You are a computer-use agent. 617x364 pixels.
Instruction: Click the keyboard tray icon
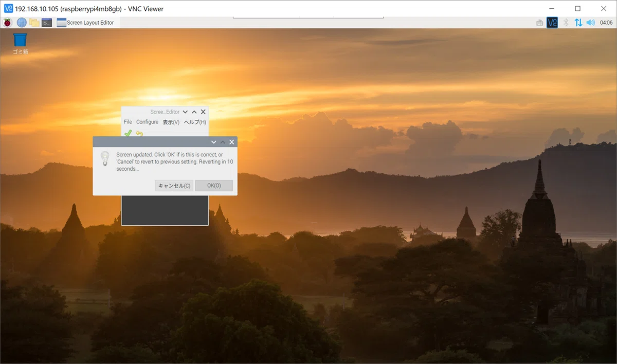pos(539,23)
